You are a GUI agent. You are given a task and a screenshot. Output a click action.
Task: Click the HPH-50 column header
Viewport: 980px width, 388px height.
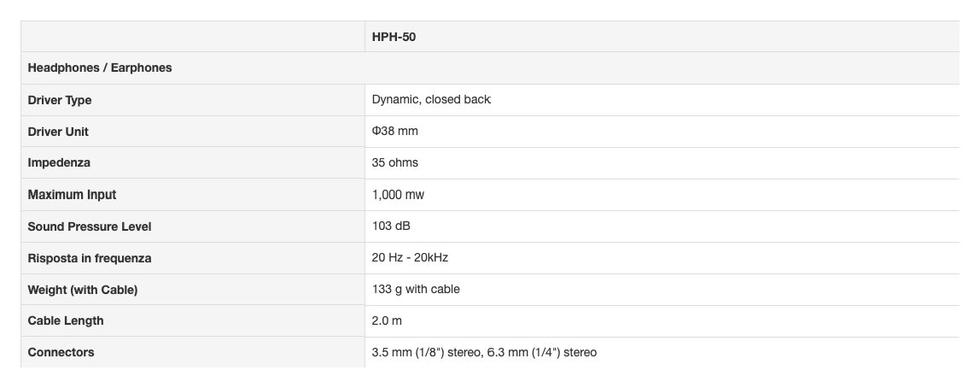(x=394, y=37)
